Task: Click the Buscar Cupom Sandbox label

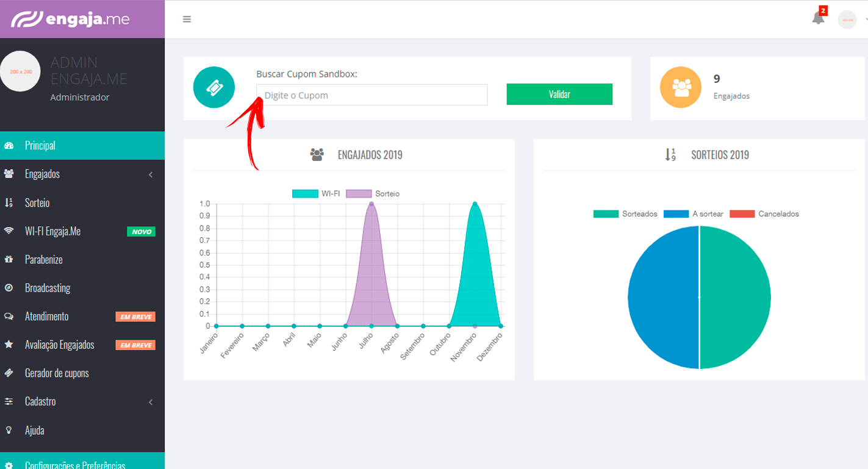Action: click(306, 74)
